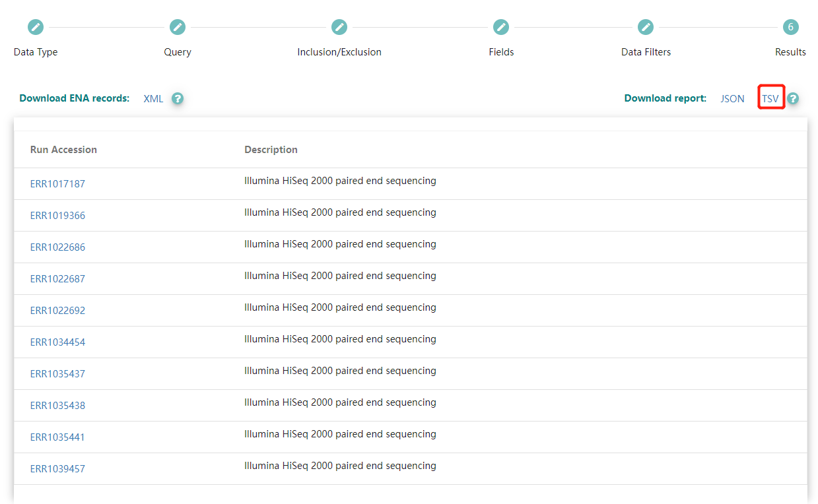Download ENA records as XML

(x=153, y=98)
